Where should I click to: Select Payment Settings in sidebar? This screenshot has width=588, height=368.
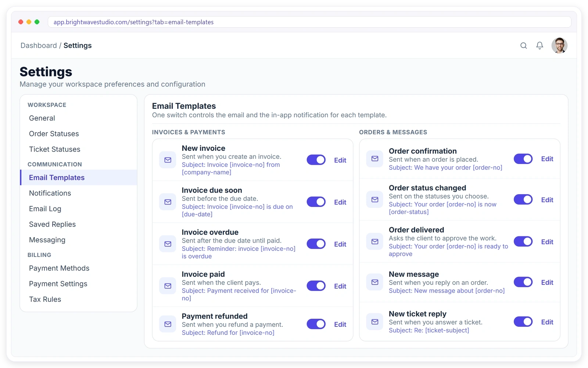[x=79, y=284]
